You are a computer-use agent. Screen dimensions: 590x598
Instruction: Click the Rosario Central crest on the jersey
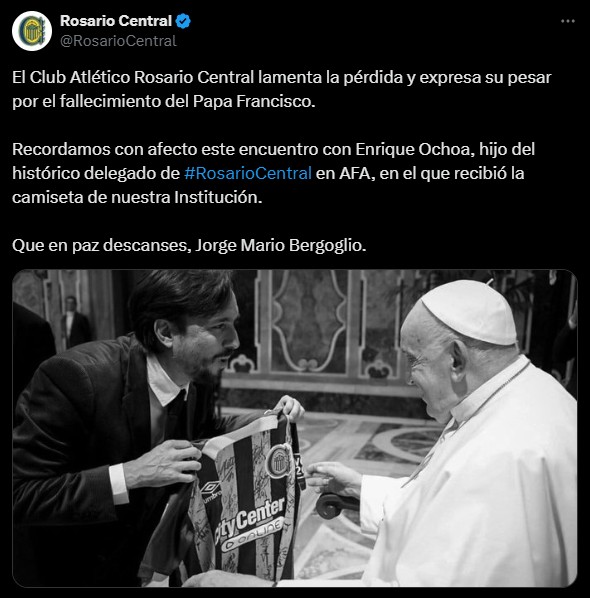278,462
